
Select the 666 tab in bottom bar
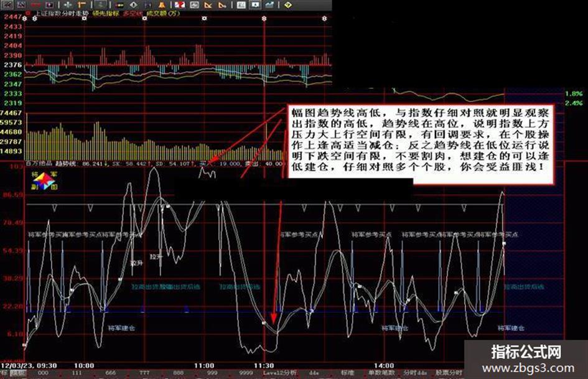click(x=111, y=373)
